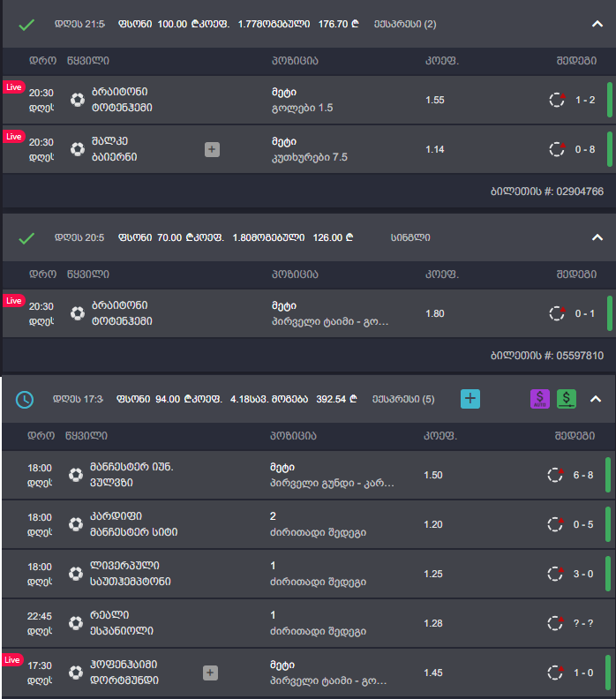The width and height of the screenshot is (616, 699).
Task: Click the live score circle icon for ლივერპული
Action: pos(557,574)
